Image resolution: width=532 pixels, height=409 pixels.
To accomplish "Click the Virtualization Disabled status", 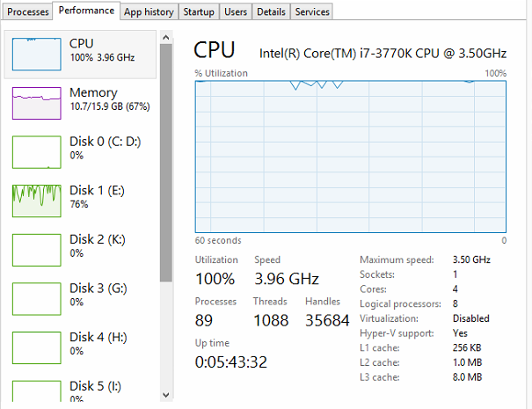I will [471, 318].
